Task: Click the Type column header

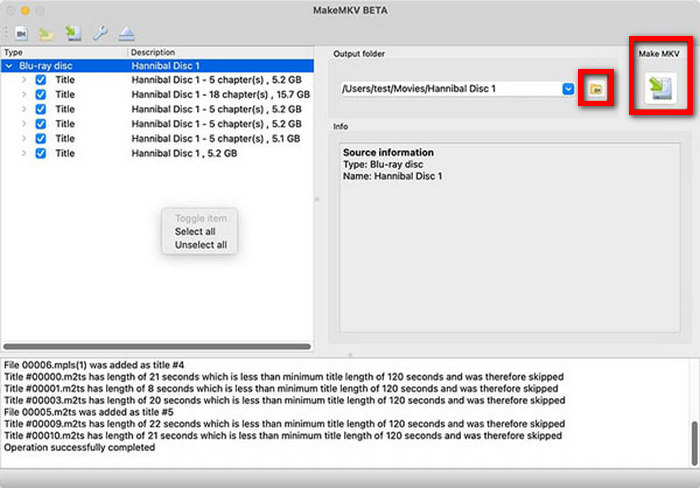Action: point(14,52)
